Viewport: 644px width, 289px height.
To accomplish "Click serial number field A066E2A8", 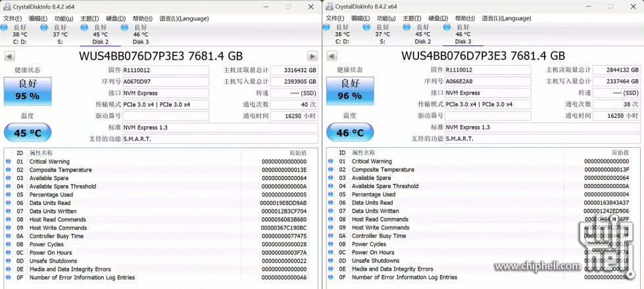I will coord(488,81).
